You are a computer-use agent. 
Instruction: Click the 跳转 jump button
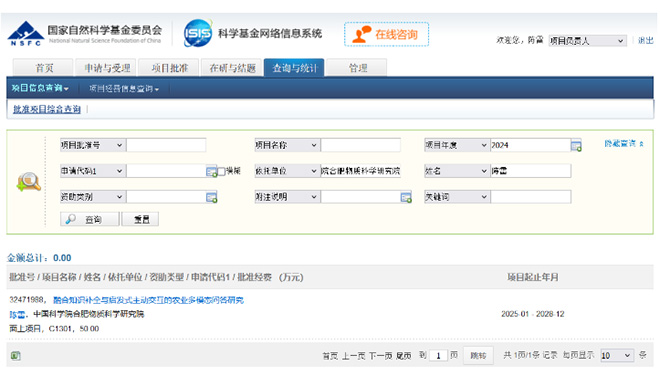click(x=478, y=356)
